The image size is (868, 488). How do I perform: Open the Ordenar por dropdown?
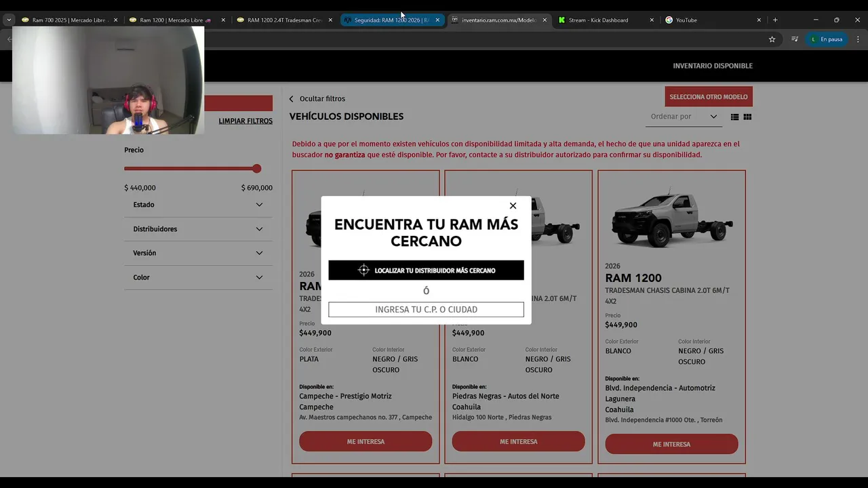[x=684, y=117]
